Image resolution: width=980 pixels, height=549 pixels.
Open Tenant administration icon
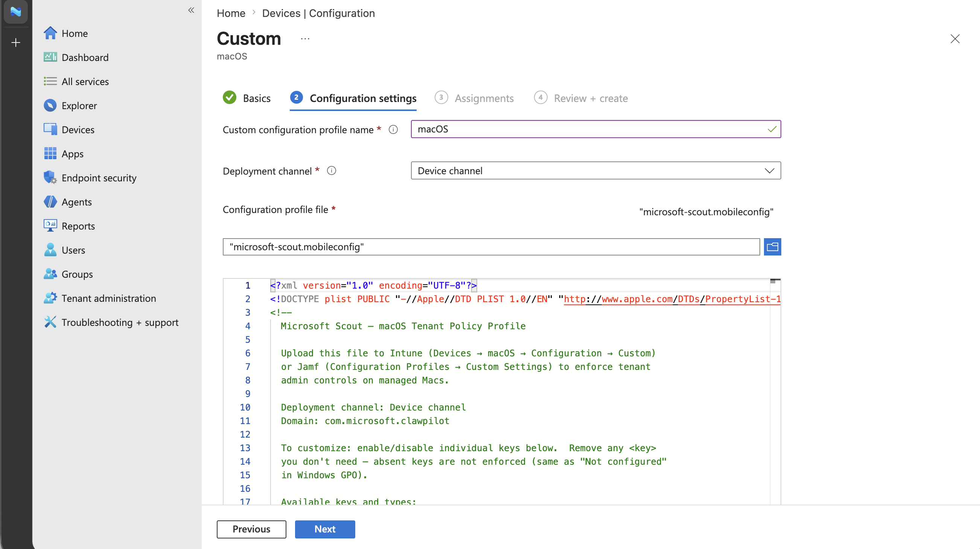coord(50,298)
